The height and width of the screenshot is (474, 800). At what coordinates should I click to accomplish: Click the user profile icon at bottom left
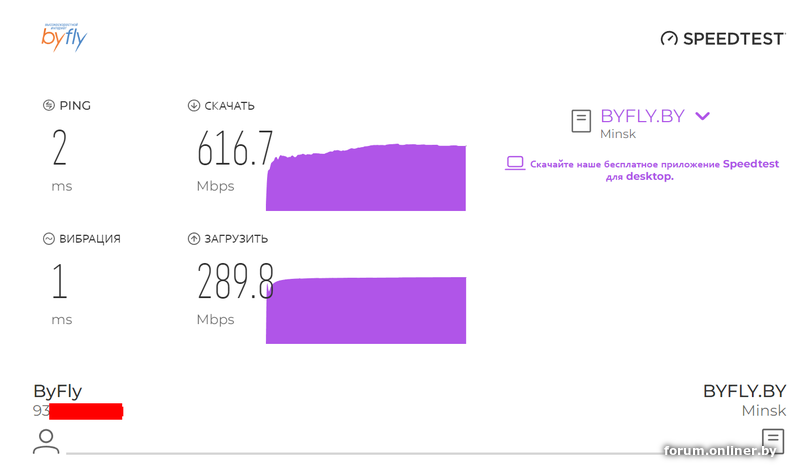coord(46,441)
